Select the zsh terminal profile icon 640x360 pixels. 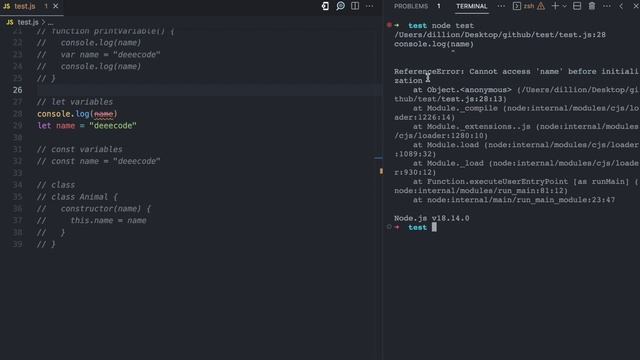tap(517, 6)
